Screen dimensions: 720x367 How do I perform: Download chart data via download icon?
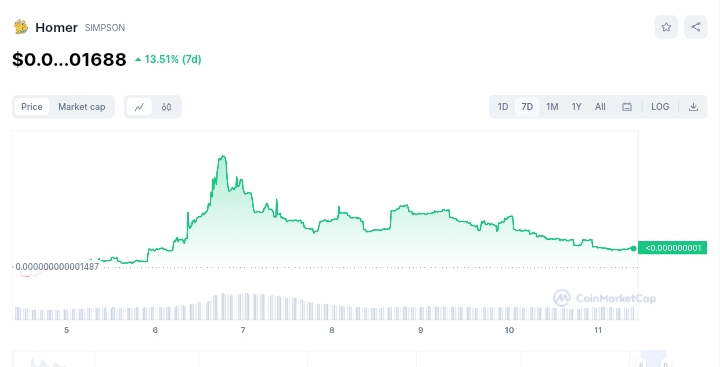(x=693, y=107)
